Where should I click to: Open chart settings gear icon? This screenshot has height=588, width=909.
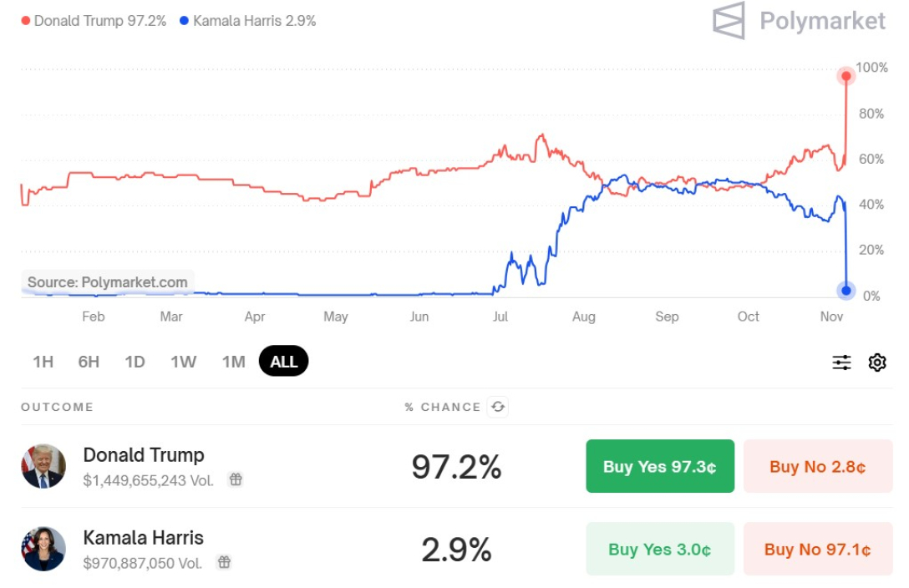(876, 362)
